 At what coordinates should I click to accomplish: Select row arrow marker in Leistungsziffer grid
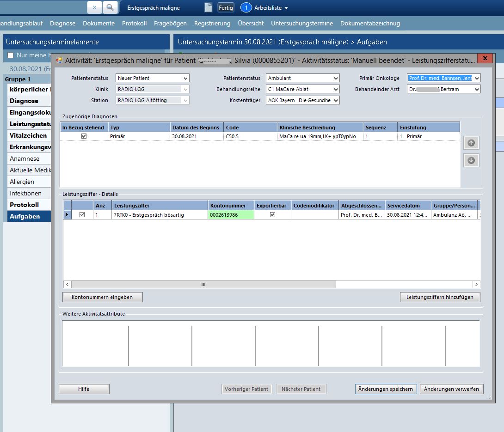[67, 215]
